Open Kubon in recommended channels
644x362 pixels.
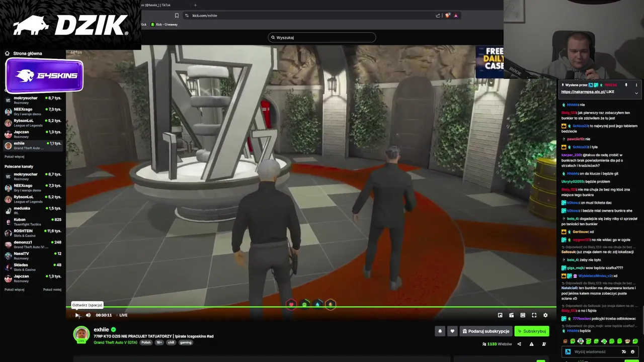[x=33, y=222]
